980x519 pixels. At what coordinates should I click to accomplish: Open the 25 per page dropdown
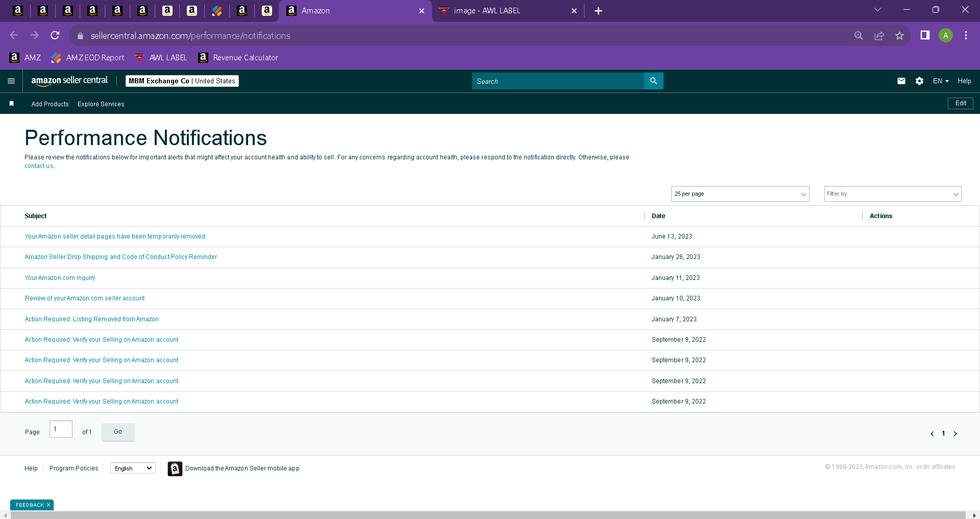[x=740, y=194]
